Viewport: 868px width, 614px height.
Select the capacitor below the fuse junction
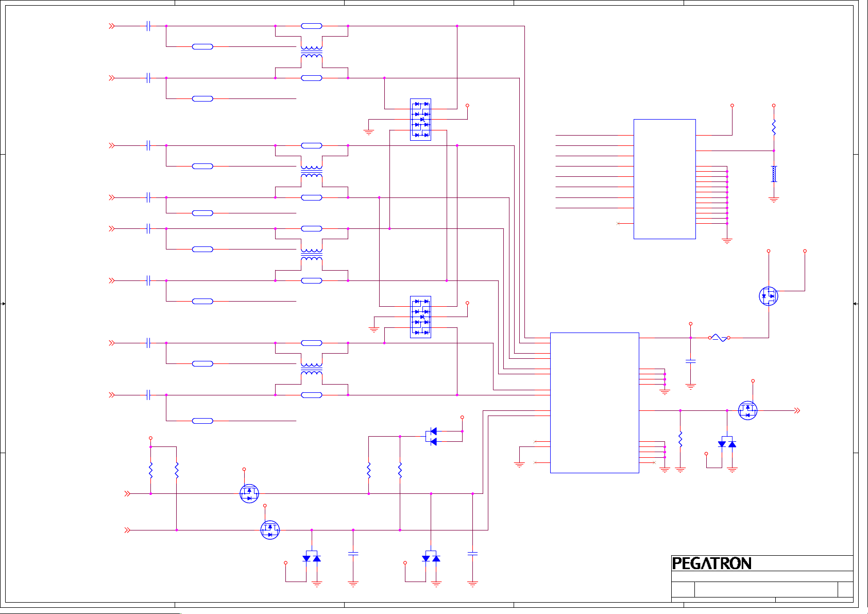click(691, 361)
